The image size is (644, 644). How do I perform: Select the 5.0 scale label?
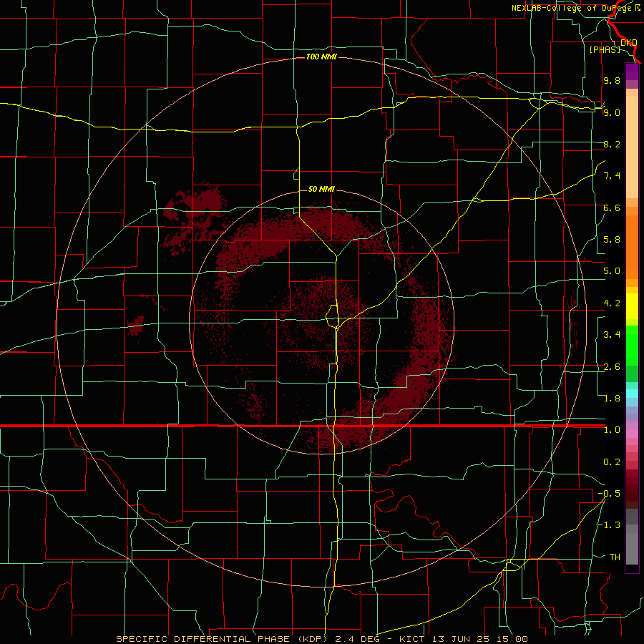(612, 271)
